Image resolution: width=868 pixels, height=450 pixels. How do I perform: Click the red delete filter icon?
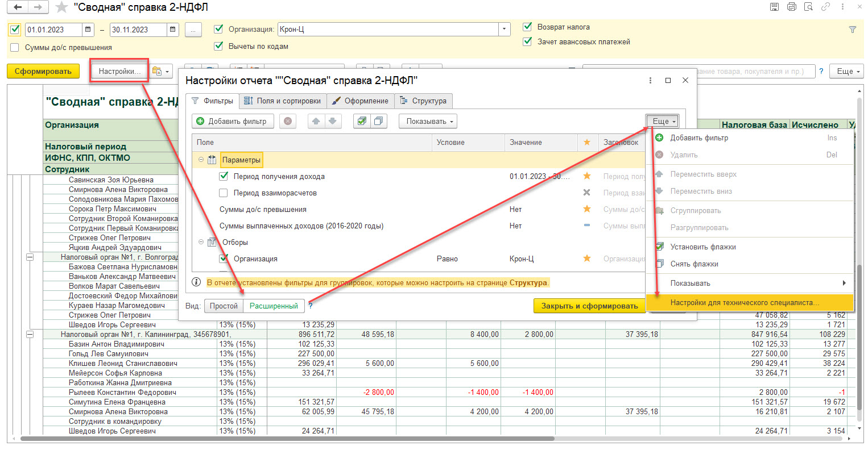pyautogui.click(x=288, y=121)
